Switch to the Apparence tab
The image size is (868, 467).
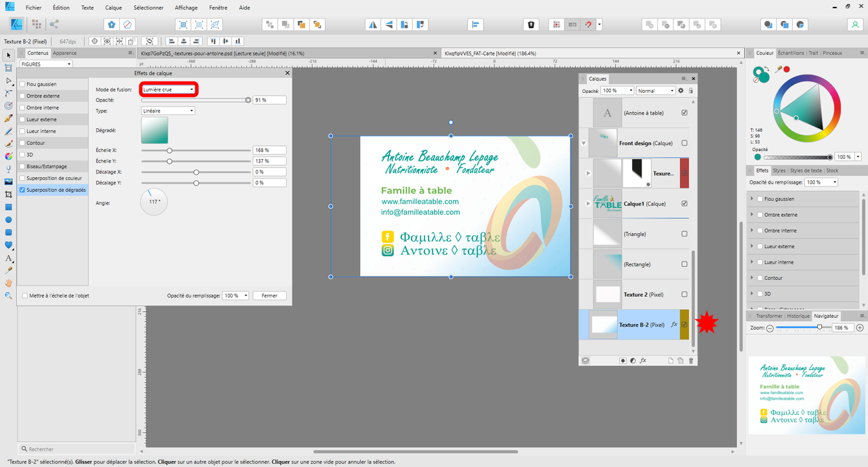pos(65,53)
